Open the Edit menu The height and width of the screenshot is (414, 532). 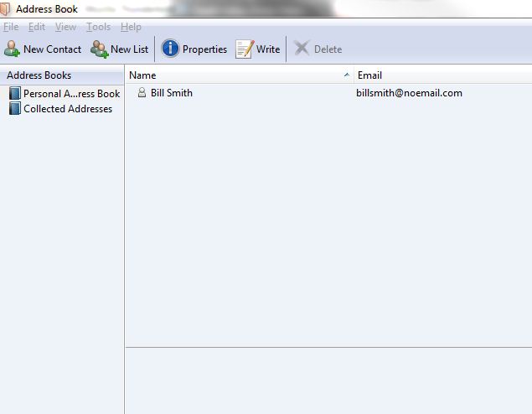pos(37,27)
